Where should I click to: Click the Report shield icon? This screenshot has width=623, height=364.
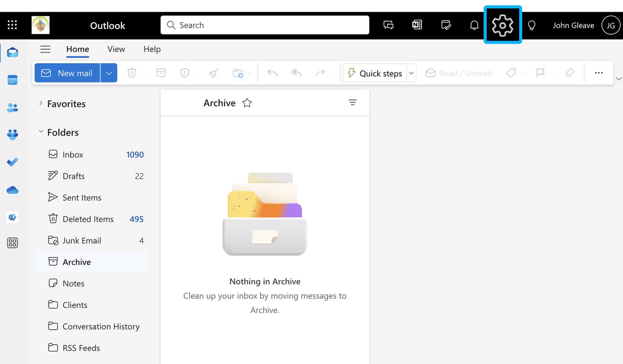(185, 73)
